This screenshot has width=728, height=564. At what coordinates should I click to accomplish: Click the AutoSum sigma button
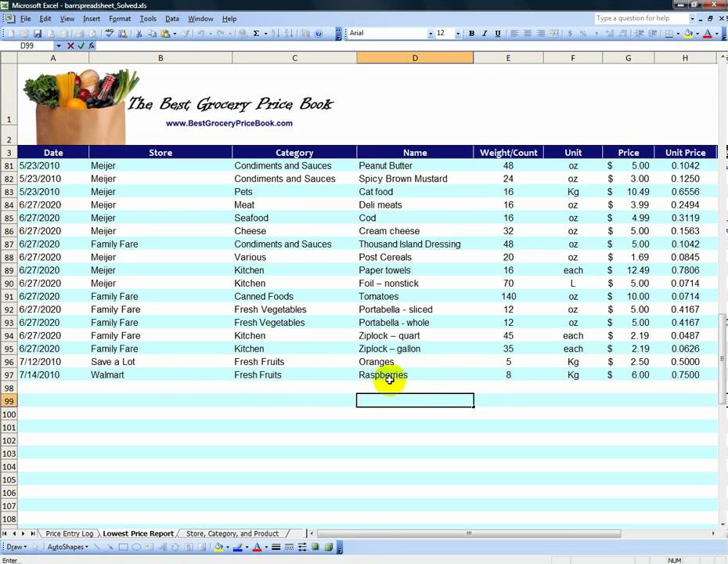(256, 34)
